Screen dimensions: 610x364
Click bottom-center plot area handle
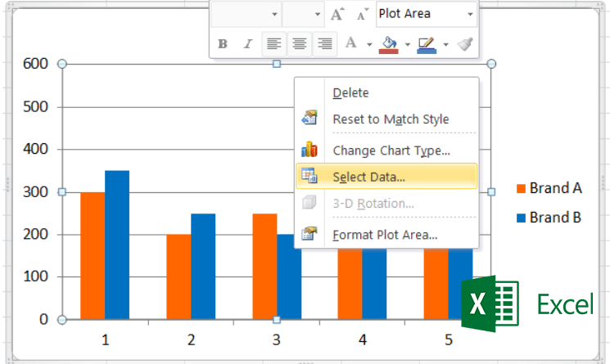pos(277,320)
